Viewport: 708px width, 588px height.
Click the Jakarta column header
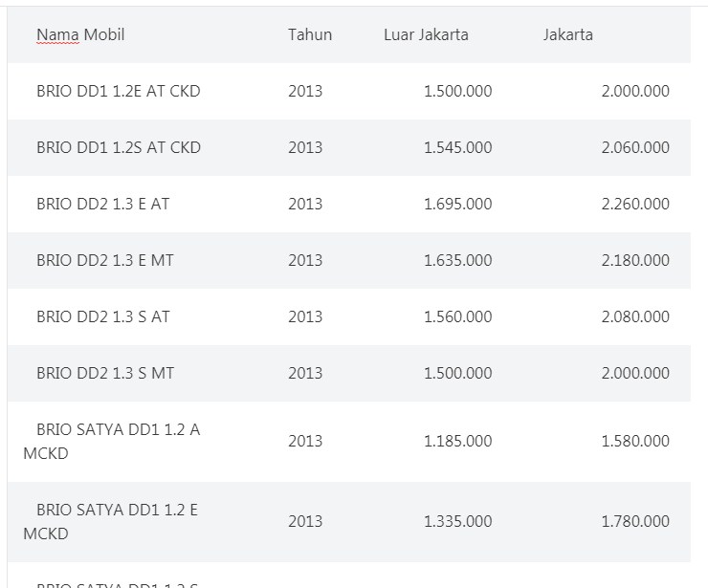(568, 34)
